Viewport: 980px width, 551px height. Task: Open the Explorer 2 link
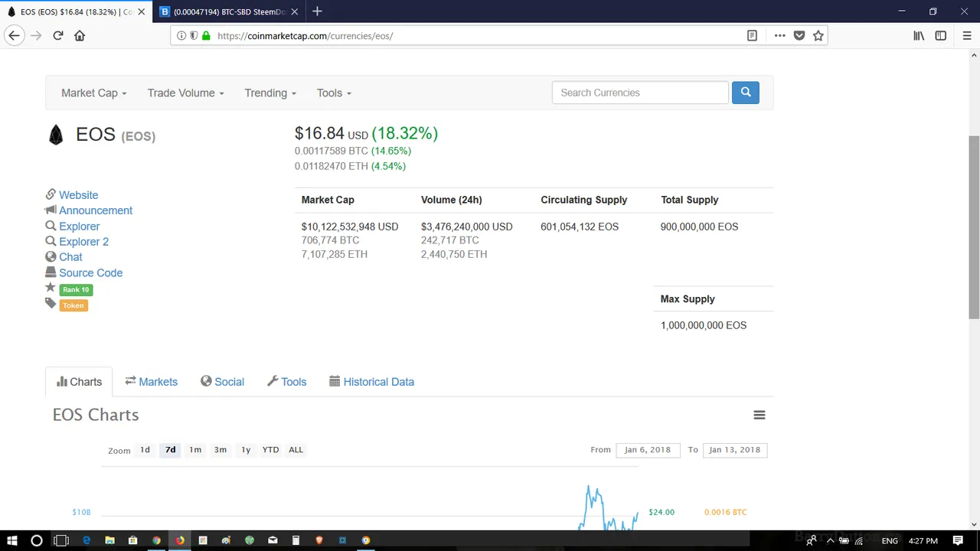click(84, 242)
